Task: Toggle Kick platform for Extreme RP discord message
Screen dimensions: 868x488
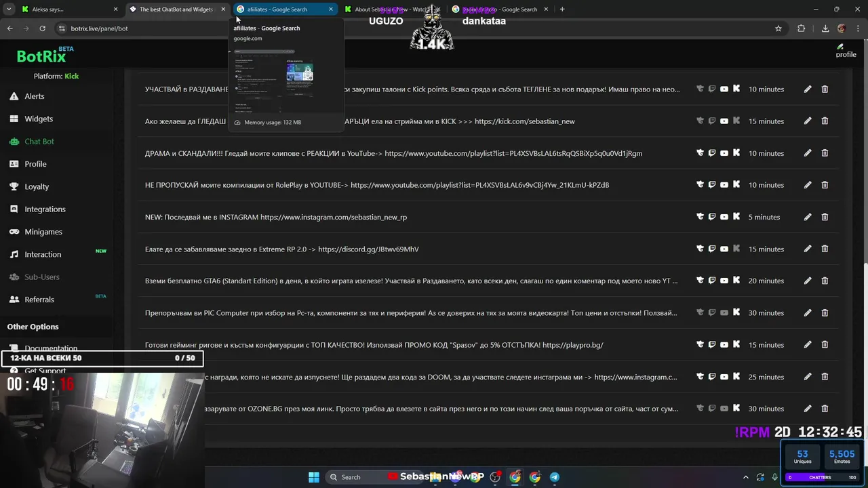Action: 736,249
